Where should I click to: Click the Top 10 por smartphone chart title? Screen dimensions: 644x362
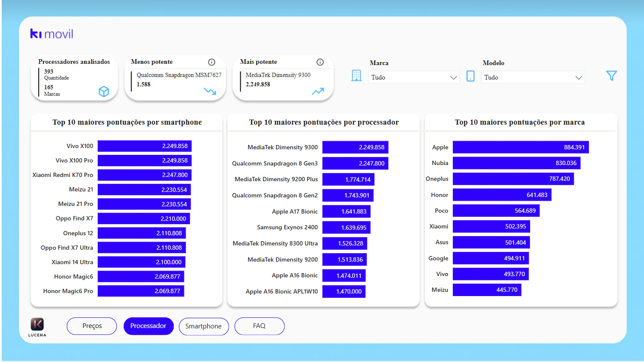127,123
